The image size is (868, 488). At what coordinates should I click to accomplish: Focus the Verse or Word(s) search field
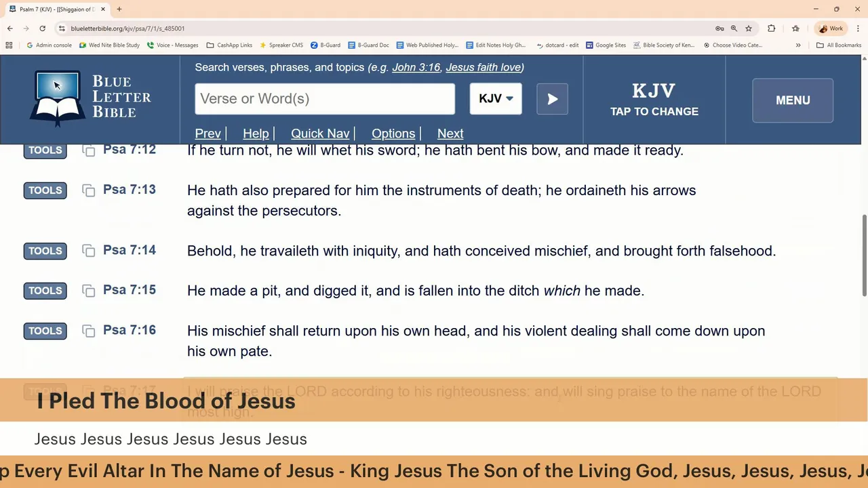(x=325, y=99)
